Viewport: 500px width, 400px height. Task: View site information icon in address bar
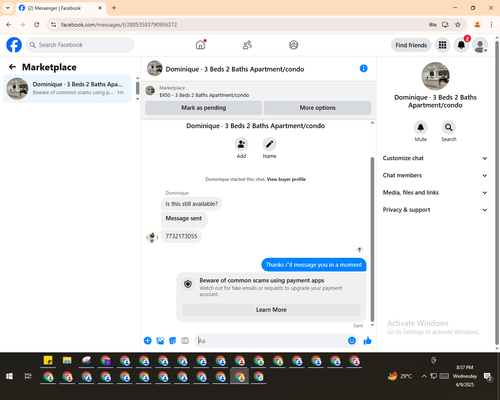53,25
